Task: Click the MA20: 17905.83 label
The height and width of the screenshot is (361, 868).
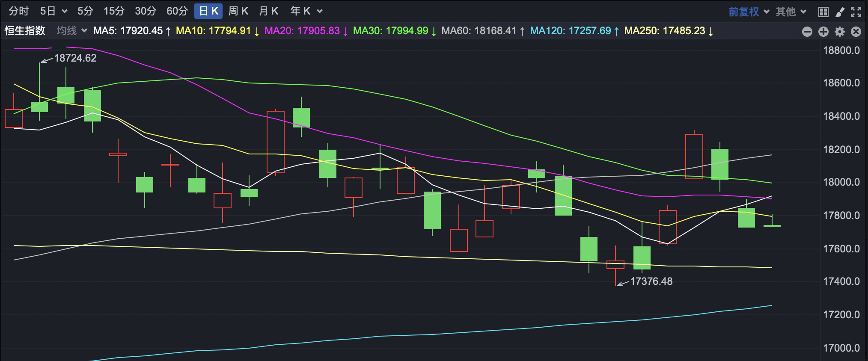Action: pos(306,31)
